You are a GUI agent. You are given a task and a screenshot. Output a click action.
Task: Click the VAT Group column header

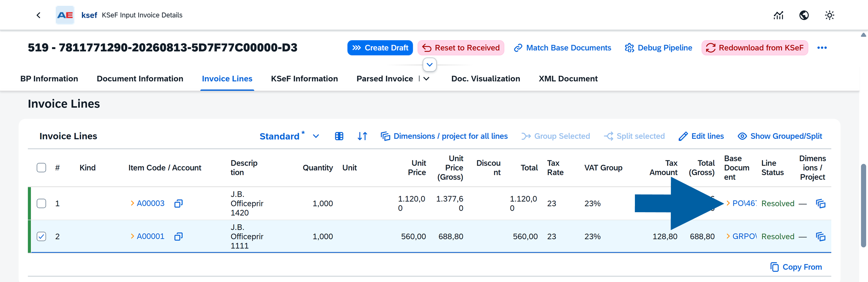(603, 167)
